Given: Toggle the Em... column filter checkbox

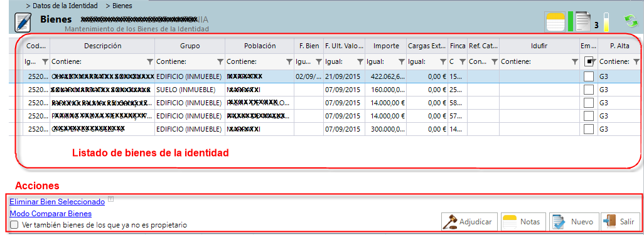Looking at the screenshot, I should pyautogui.click(x=588, y=61).
